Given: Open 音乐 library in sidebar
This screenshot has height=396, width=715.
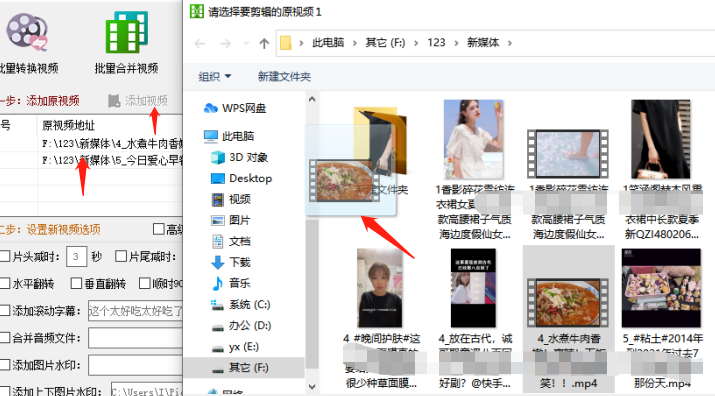Looking at the screenshot, I should tap(231, 283).
